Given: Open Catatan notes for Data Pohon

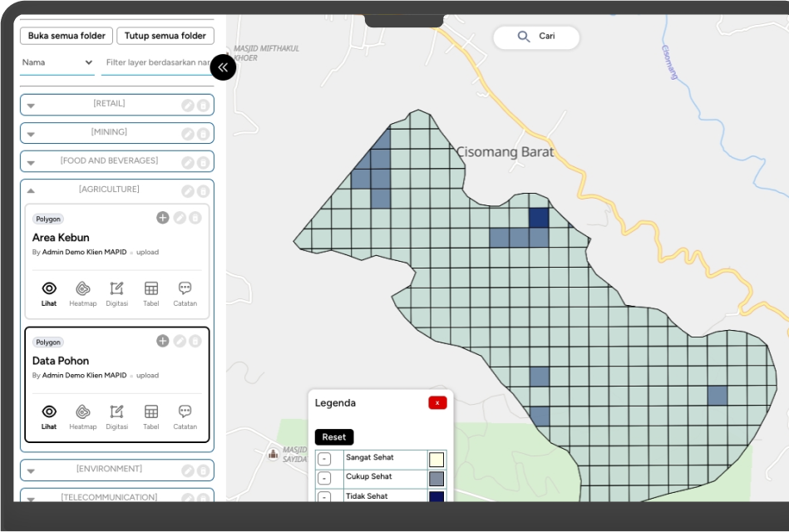Looking at the screenshot, I should point(185,416).
